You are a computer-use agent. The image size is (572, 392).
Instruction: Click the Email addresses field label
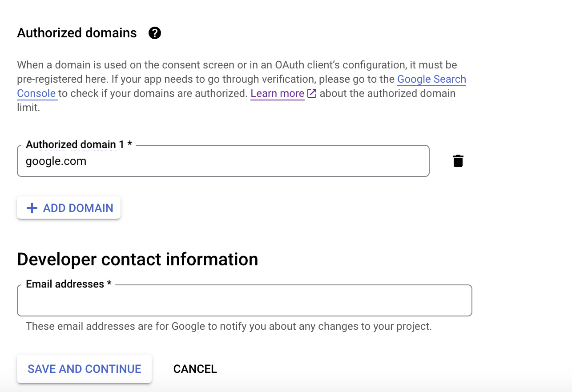[x=68, y=284]
